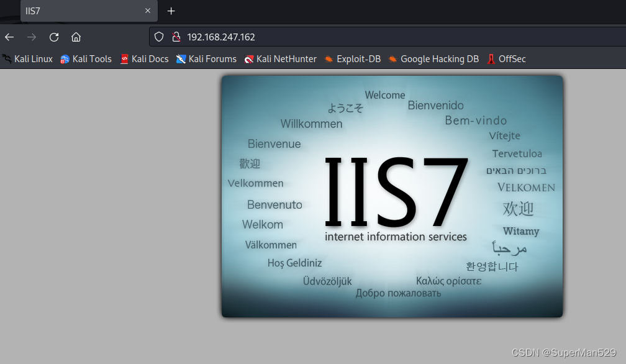Screen dimensions: 626x364
Task: Open the Google Hacking DB bookmark
Action: [x=433, y=59]
